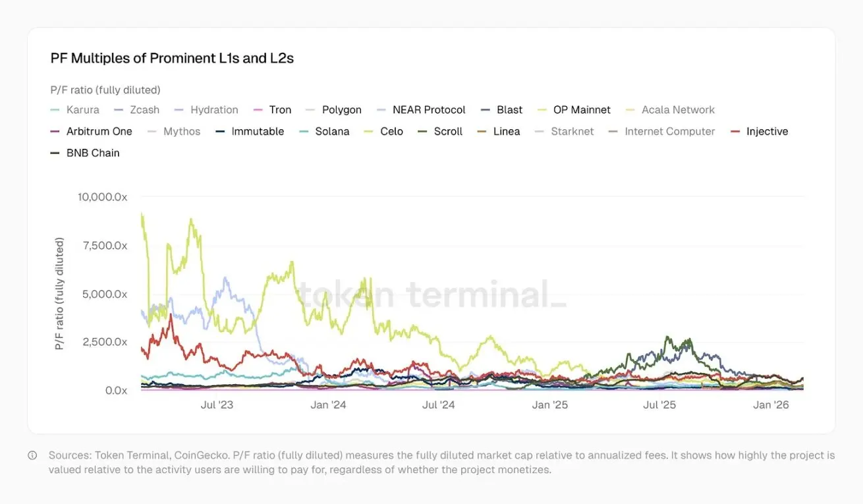Click the Hydration legend color marker
This screenshot has width=863, height=504.
(x=180, y=110)
